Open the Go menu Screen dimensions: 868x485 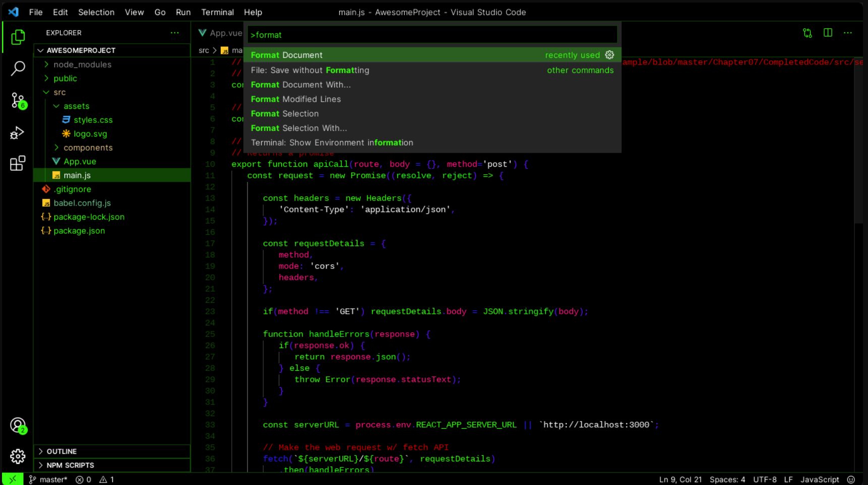[x=160, y=12]
